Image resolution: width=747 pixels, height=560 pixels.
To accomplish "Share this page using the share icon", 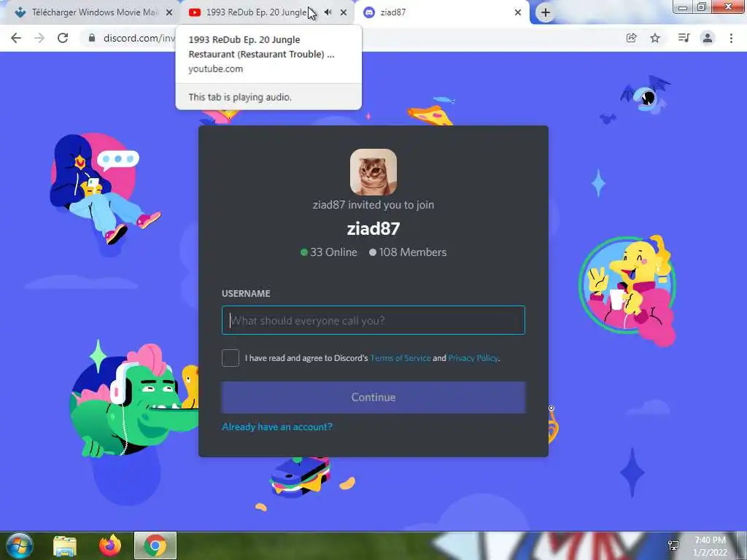I will (631, 38).
